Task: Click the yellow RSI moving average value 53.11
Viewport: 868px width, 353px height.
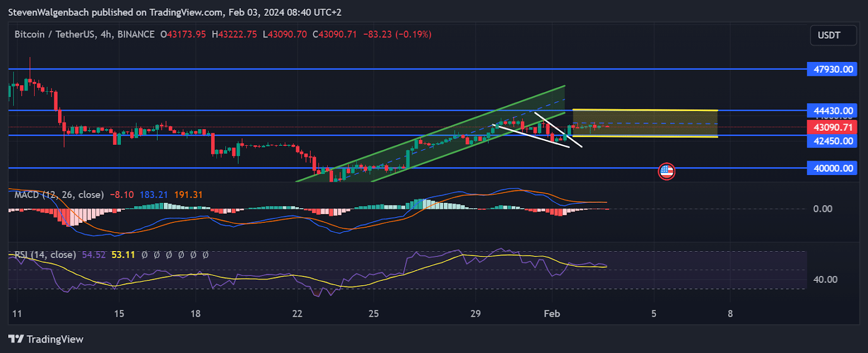Action: click(x=123, y=254)
